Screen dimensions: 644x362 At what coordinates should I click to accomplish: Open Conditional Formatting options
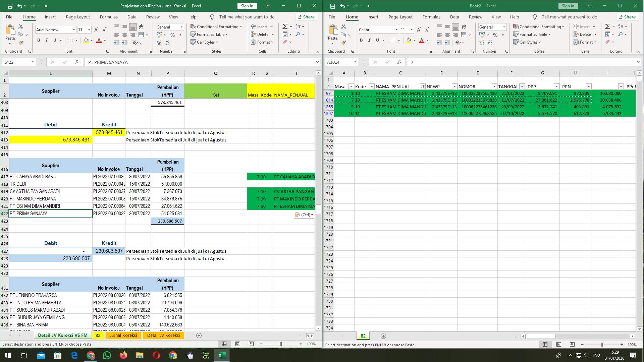point(216,26)
